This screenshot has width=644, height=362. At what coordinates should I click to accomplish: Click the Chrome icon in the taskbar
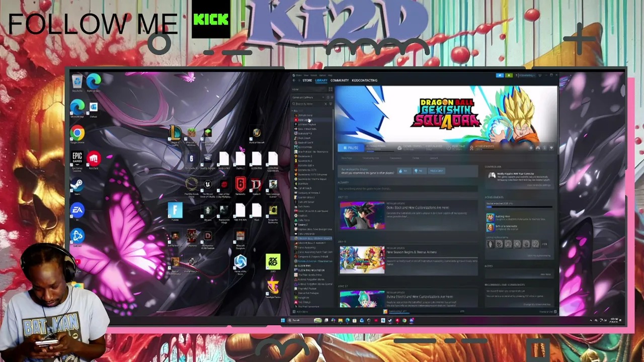pyautogui.click(x=404, y=320)
